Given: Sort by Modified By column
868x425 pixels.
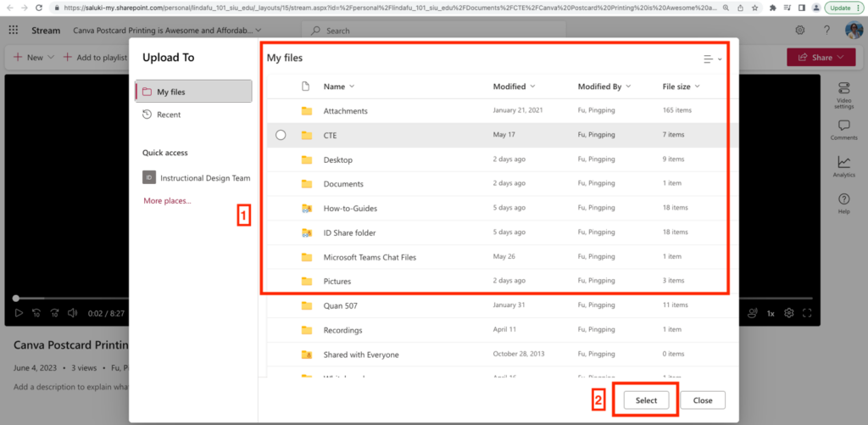Looking at the screenshot, I should pos(604,87).
